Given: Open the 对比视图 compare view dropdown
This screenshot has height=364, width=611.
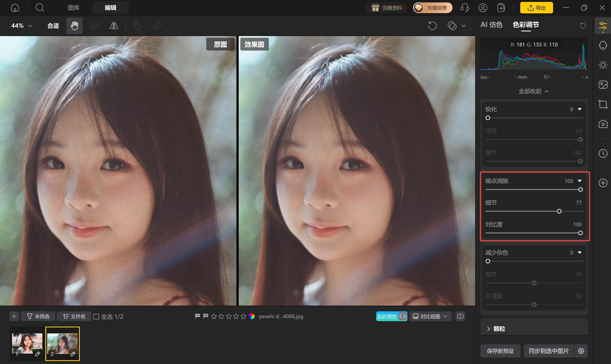Looking at the screenshot, I should click(430, 316).
